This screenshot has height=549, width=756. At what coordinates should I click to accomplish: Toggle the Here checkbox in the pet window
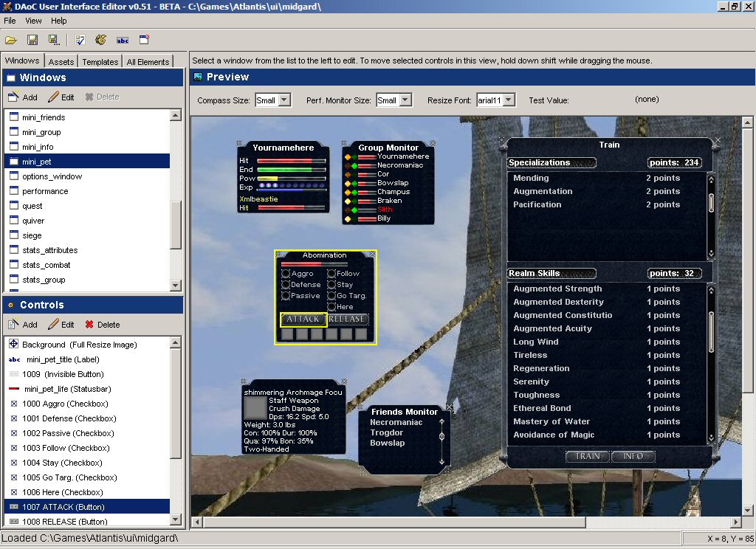point(331,307)
